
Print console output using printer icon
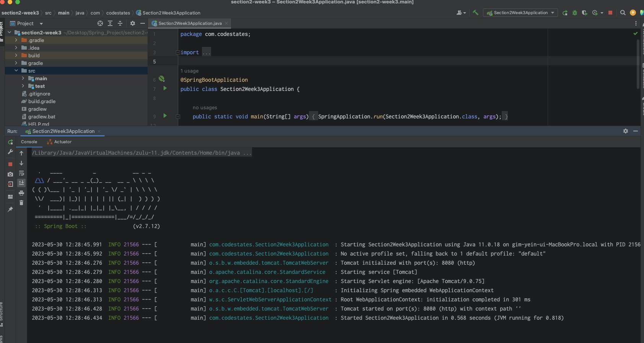21,193
